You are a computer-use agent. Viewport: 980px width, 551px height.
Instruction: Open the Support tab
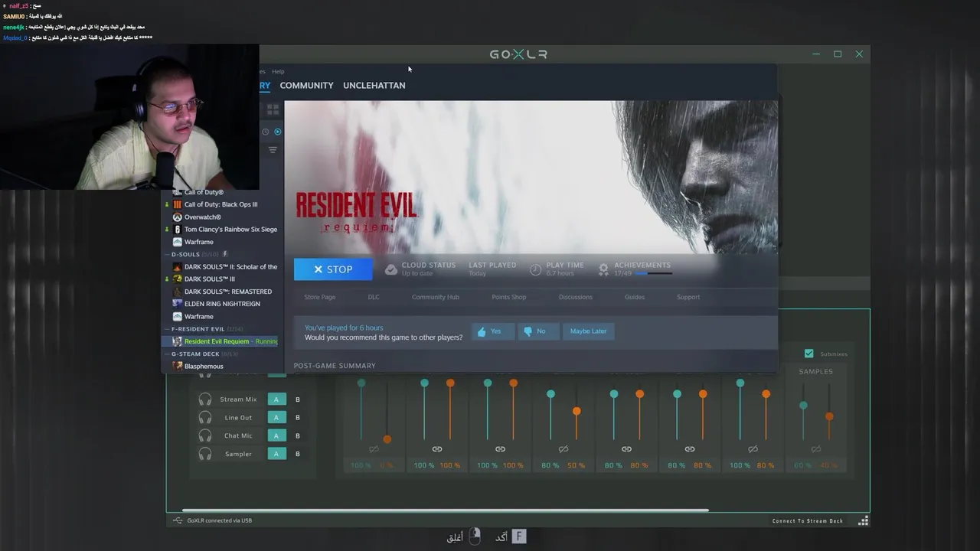[x=688, y=297]
